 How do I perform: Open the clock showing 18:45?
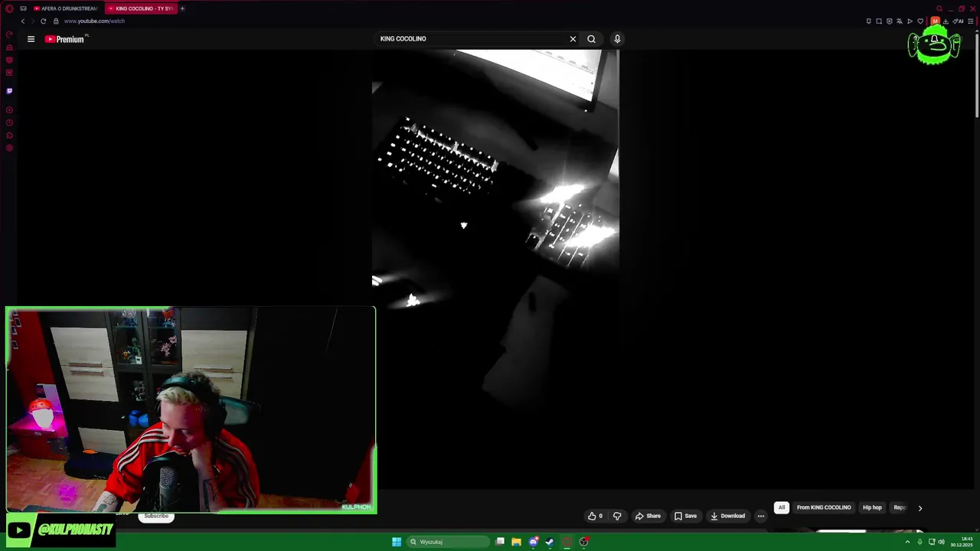[963, 542]
